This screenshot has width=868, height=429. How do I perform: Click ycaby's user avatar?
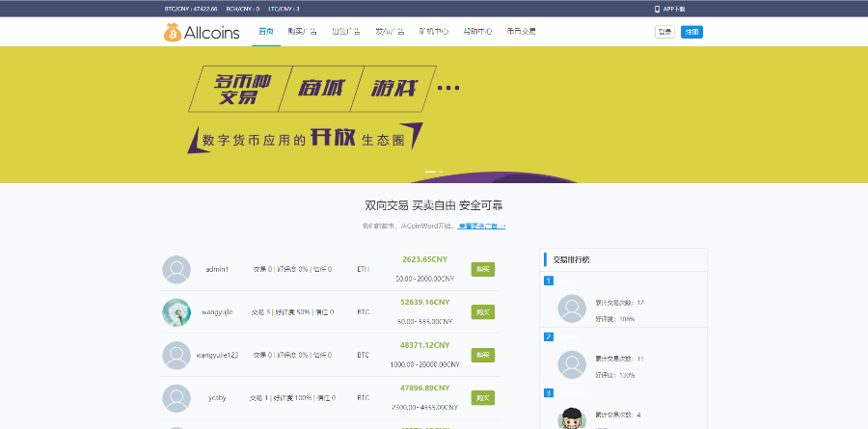coord(176,397)
